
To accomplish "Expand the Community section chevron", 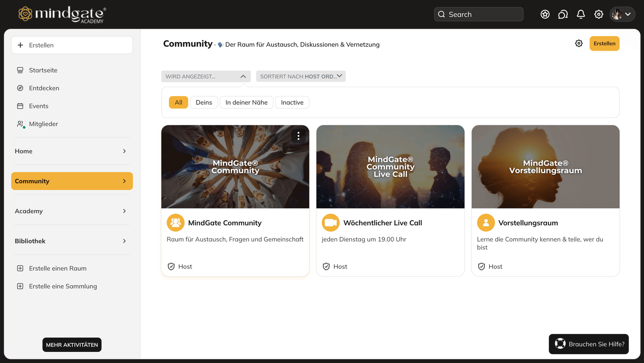I will coord(125,181).
